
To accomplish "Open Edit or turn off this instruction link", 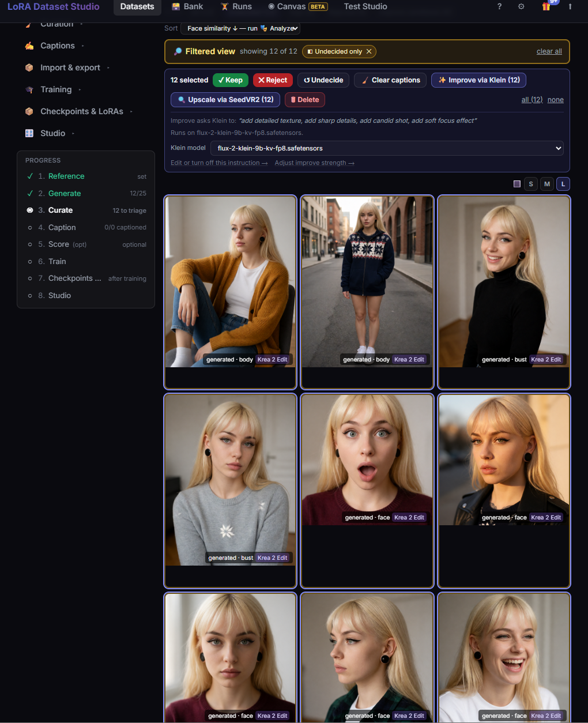I will [219, 163].
